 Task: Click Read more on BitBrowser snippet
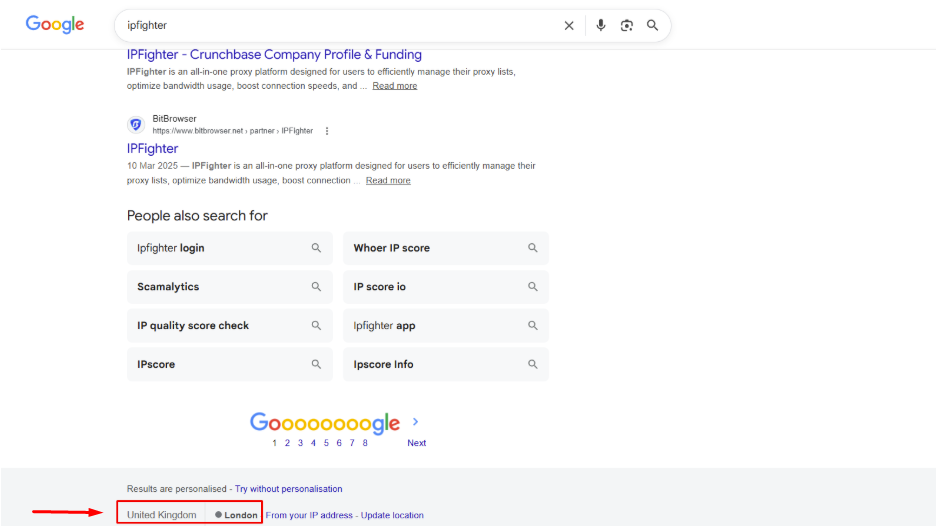click(388, 180)
